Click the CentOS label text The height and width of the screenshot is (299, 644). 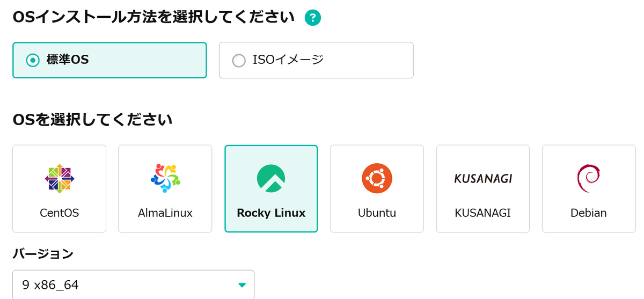(x=60, y=213)
